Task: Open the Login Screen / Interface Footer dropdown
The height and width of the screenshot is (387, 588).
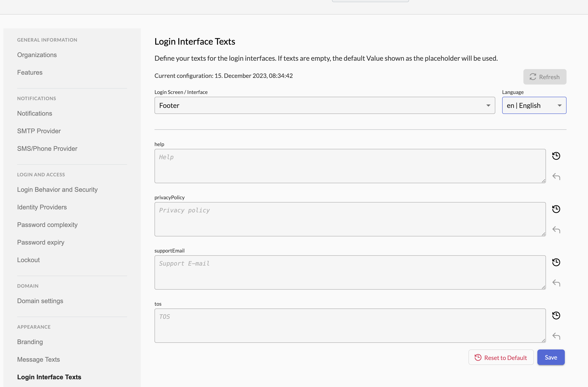Action: 324,106
